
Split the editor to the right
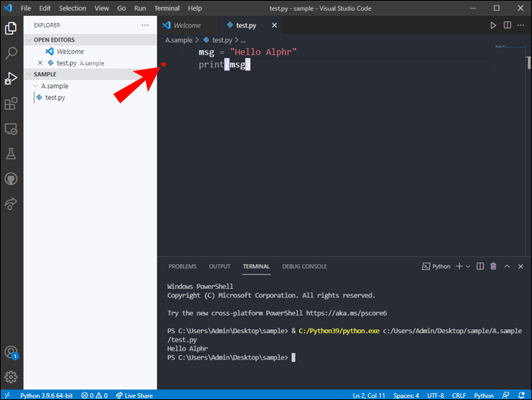(507, 25)
